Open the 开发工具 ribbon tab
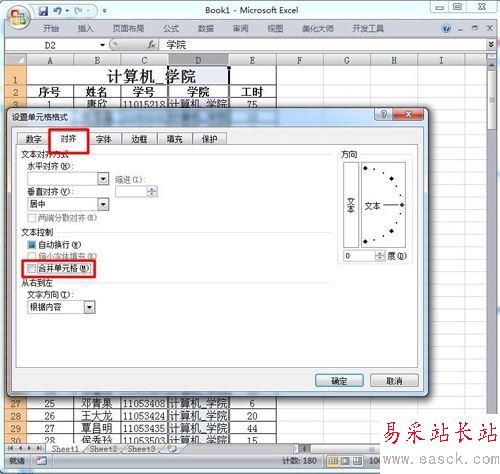 (x=368, y=29)
